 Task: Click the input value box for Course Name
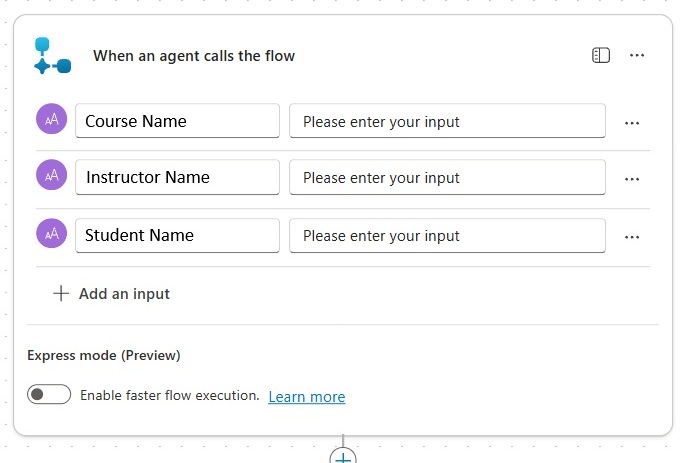447,121
